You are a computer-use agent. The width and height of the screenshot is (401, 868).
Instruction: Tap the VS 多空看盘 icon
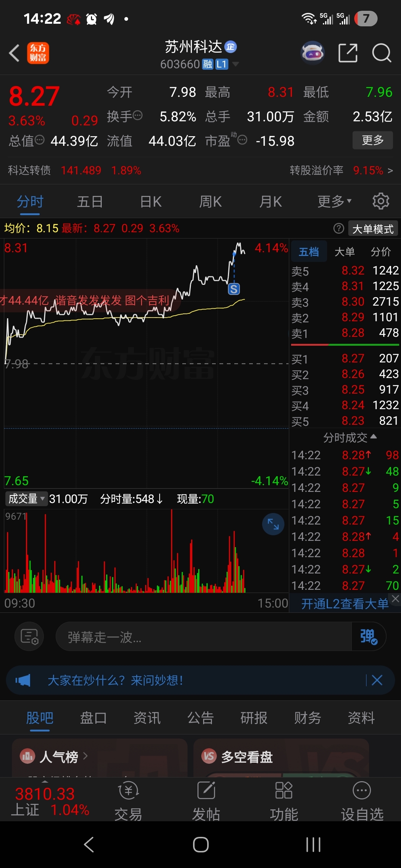tap(209, 756)
